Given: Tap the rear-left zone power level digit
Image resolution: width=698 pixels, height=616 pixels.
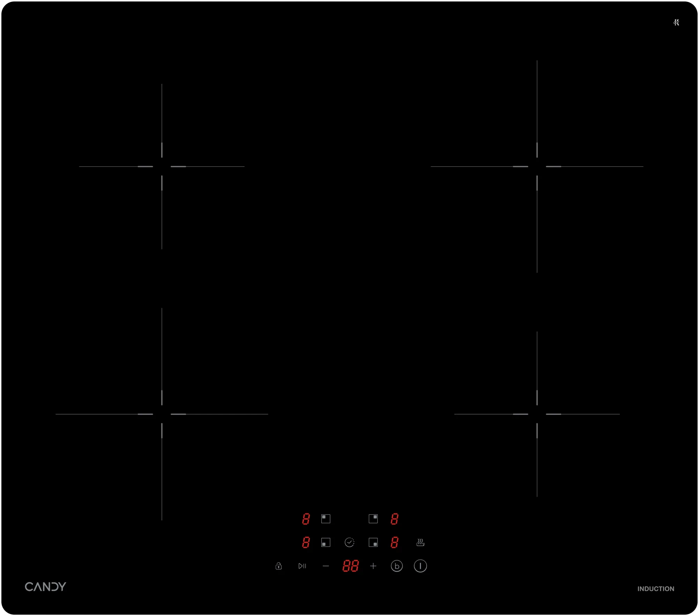Looking at the screenshot, I should coord(306,519).
